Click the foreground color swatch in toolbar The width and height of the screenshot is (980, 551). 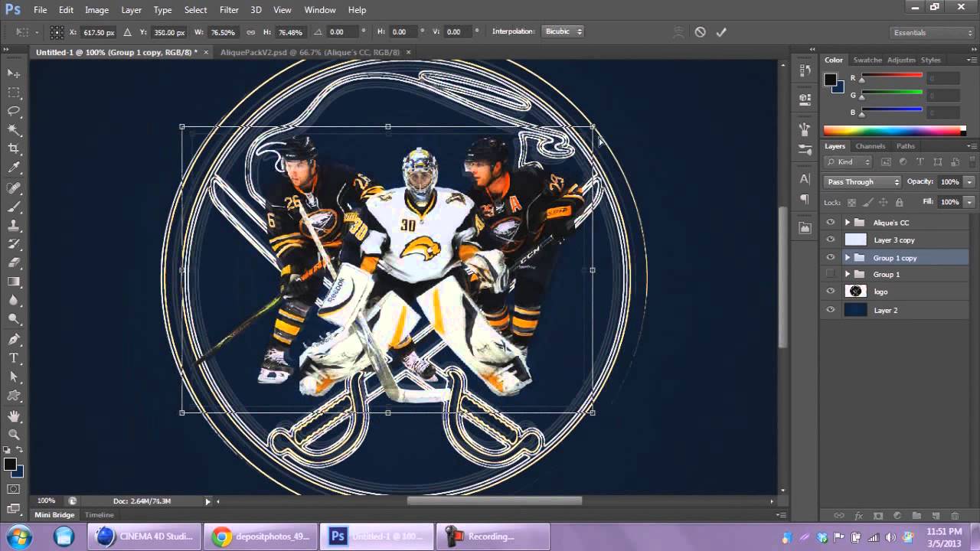point(10,465)
